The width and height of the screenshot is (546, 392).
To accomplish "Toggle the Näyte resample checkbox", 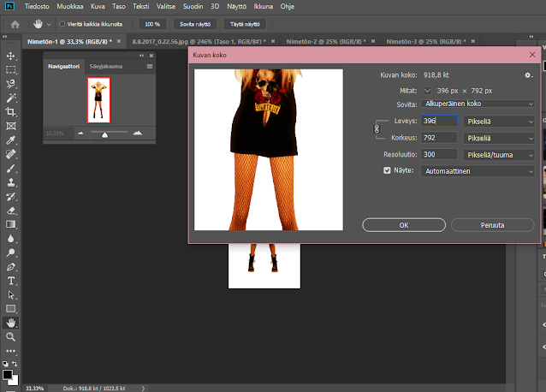I will 387,171.
